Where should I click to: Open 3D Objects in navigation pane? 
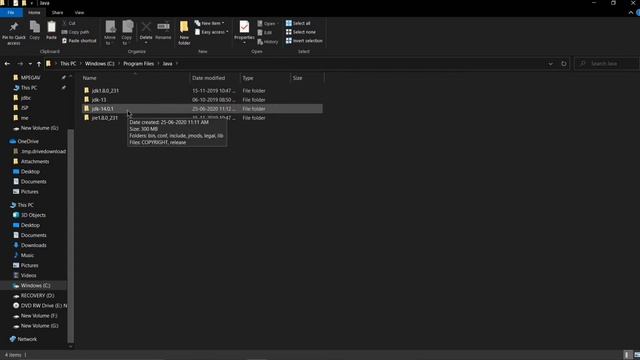coord(33,215)
